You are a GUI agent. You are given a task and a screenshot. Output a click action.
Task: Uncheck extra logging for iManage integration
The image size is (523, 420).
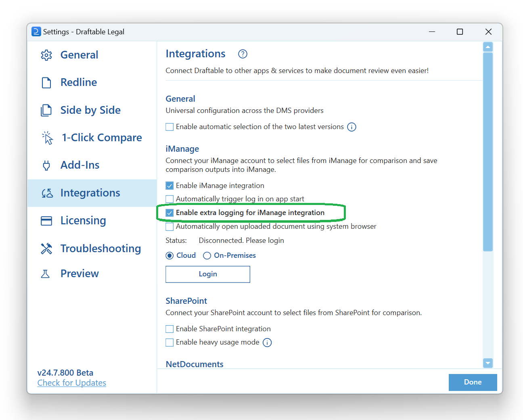point(169,213)
